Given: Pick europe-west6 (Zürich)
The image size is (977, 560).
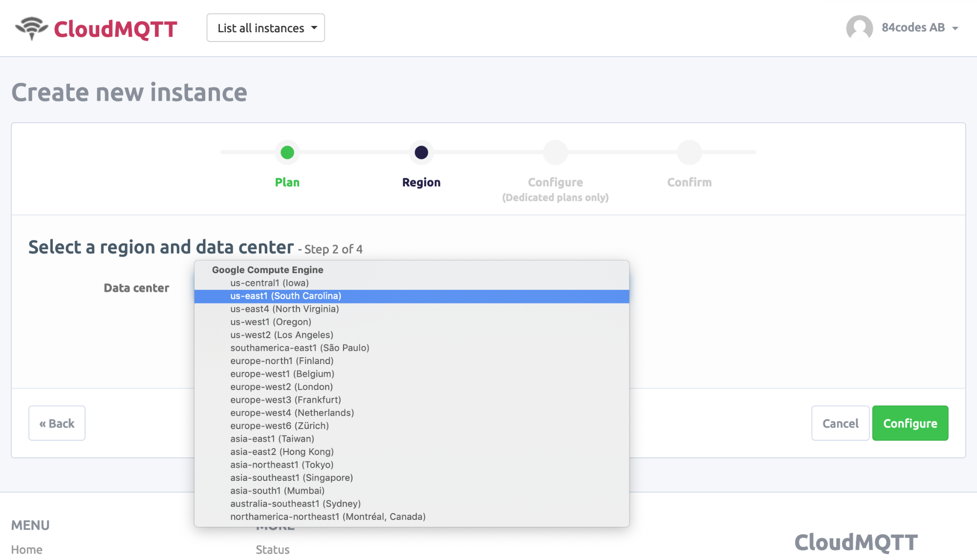Looking at the screenshot, I should click(x=412, y=426).
